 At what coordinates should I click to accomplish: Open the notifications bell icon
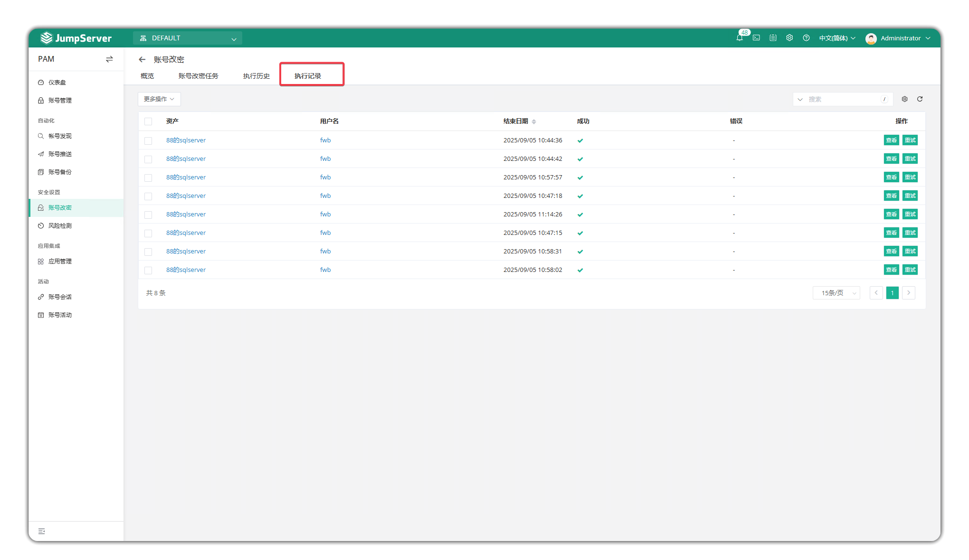coord(740,38)
